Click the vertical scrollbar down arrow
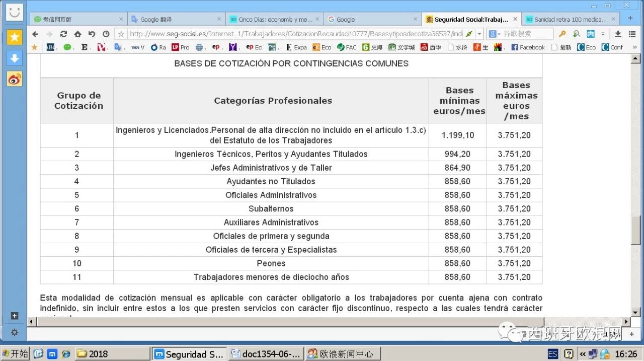644x361 pixels. (636, 313)
